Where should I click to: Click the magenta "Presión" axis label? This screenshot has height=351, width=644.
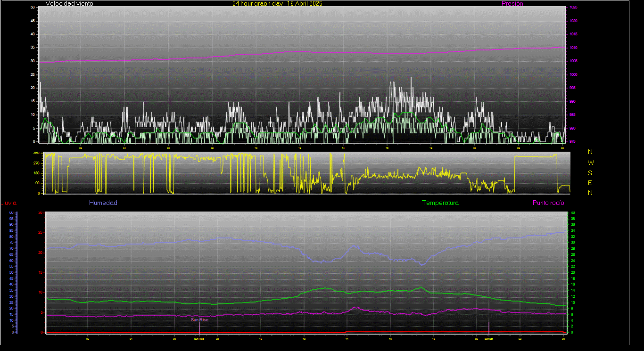click(512, 3)
